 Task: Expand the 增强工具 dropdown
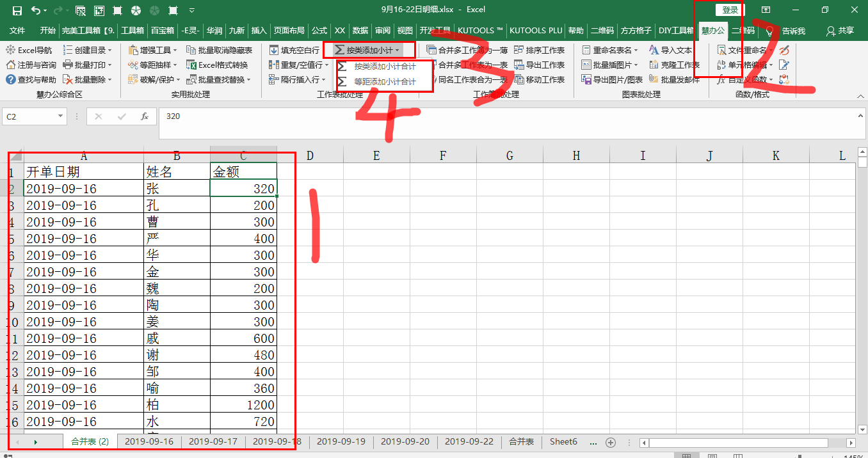click(x=175, y=50)
